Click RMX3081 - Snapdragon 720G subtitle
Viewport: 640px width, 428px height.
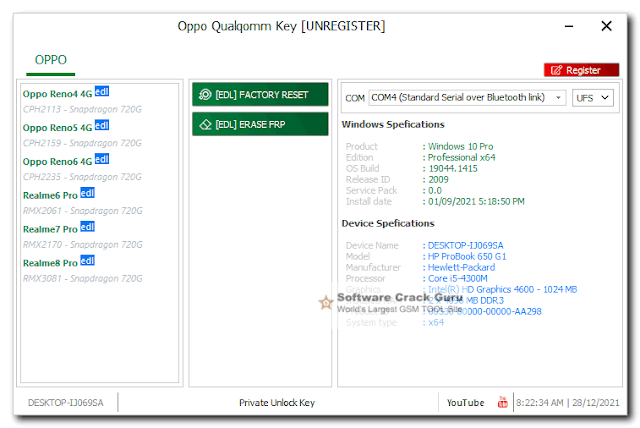click(82, 279)
